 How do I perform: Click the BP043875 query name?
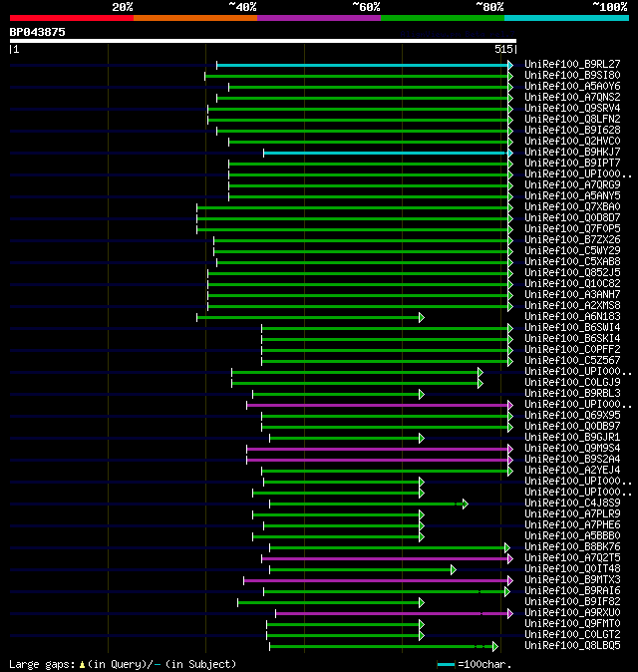[37, 32]
